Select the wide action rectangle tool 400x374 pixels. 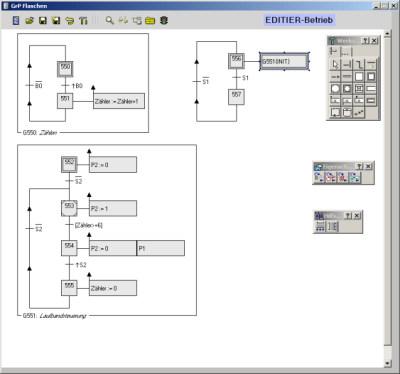(371, 89)
